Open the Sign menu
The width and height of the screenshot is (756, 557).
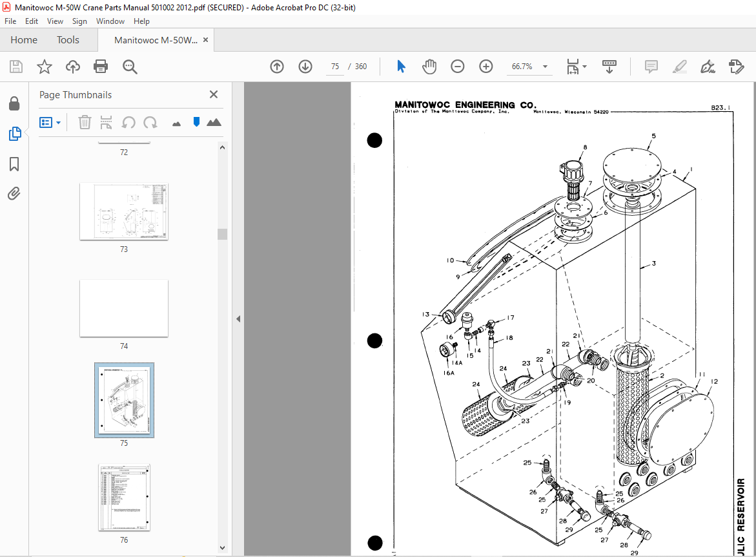79,21
